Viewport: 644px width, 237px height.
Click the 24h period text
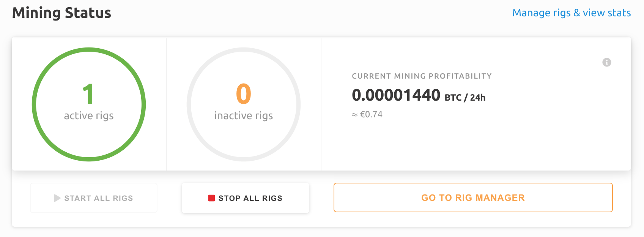coord(478,98)
